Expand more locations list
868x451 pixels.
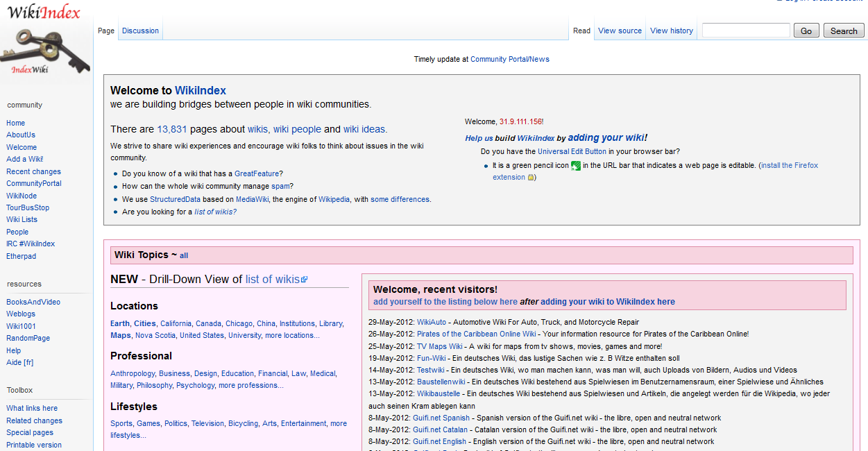coord(292,335)
